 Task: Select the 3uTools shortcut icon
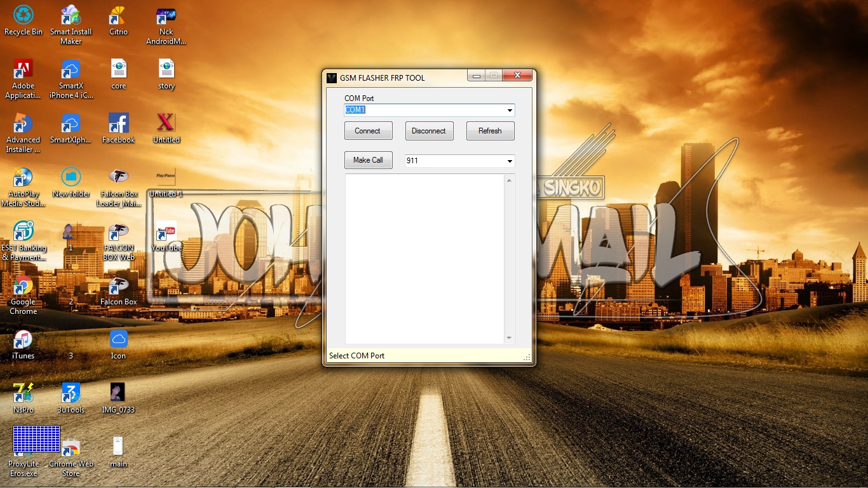[71, 398]
